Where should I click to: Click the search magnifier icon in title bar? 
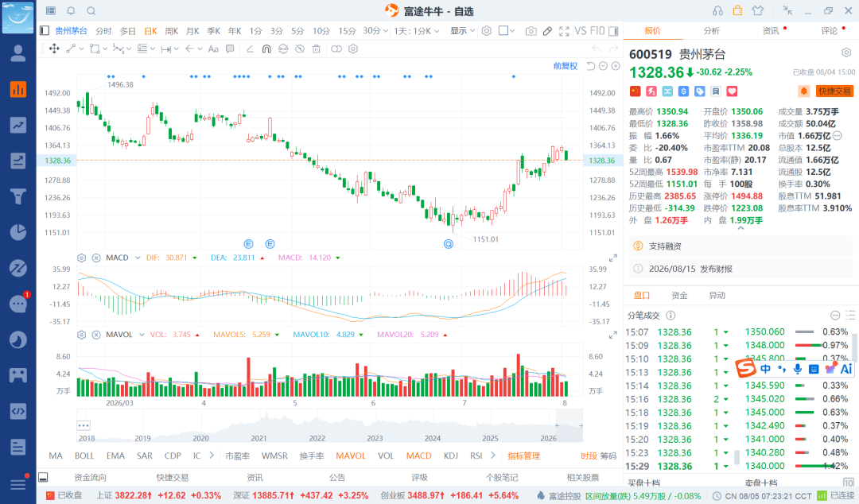[91, 10]
